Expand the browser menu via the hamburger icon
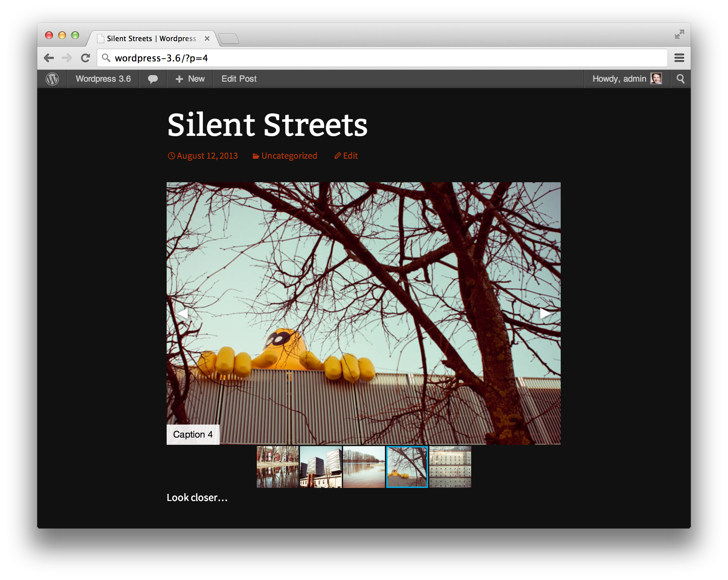Screen dimensions: 728x580 [679, 58]
